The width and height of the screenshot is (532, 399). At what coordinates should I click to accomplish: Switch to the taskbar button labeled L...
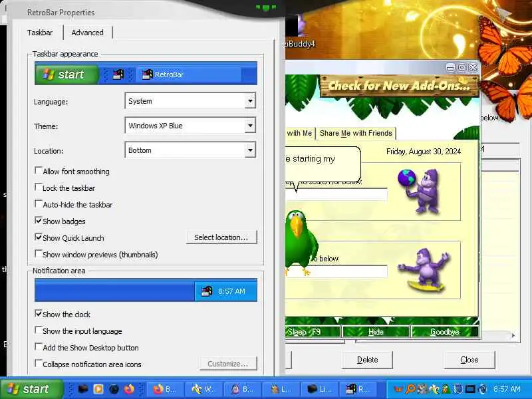point(281,389)
